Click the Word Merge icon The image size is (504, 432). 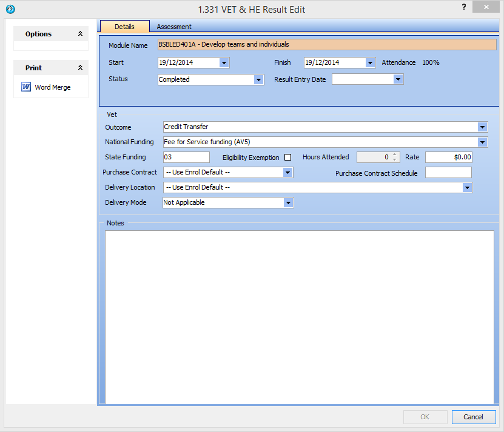(26, 87)
